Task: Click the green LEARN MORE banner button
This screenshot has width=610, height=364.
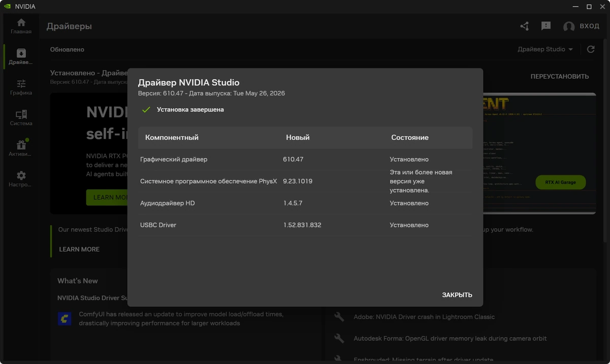Action: 108,197
